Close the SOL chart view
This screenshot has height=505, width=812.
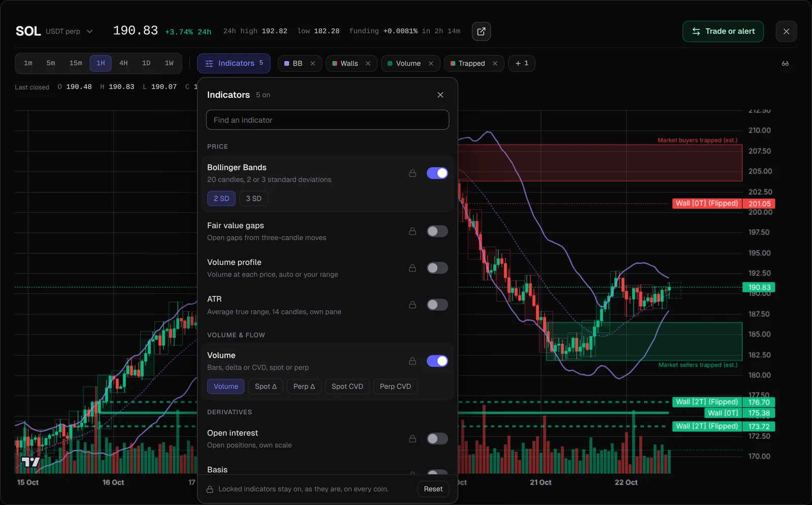point(786,31)
